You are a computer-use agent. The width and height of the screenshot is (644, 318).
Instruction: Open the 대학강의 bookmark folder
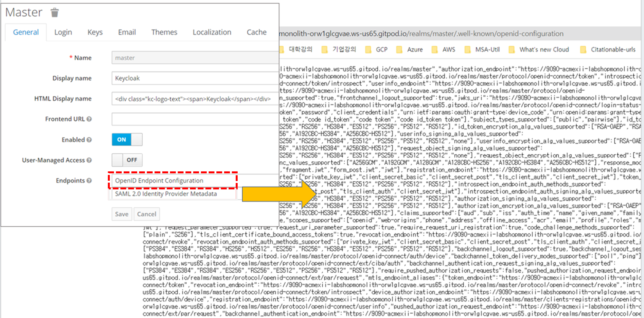[296, 50]
